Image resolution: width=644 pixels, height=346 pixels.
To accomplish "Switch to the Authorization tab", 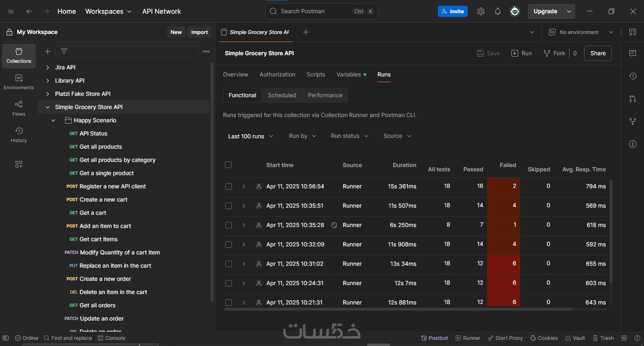I will click(277, 75).
